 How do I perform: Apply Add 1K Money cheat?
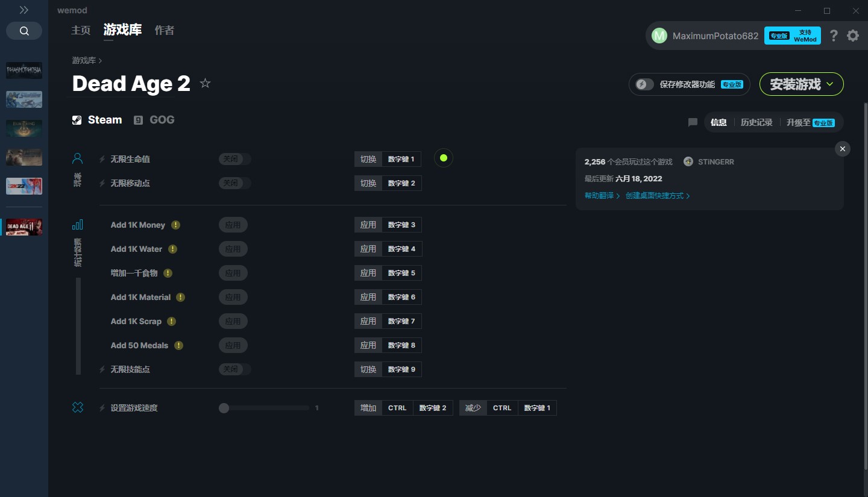click(233, 225)
